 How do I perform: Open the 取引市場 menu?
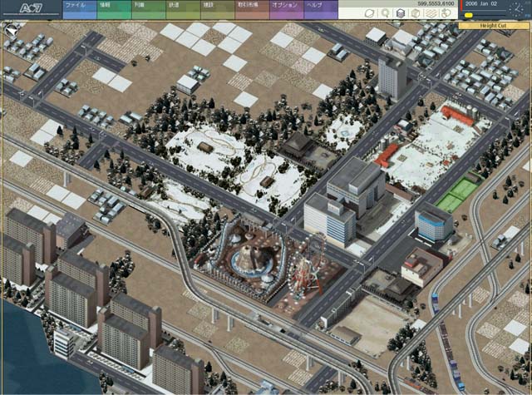click(253, 9)
